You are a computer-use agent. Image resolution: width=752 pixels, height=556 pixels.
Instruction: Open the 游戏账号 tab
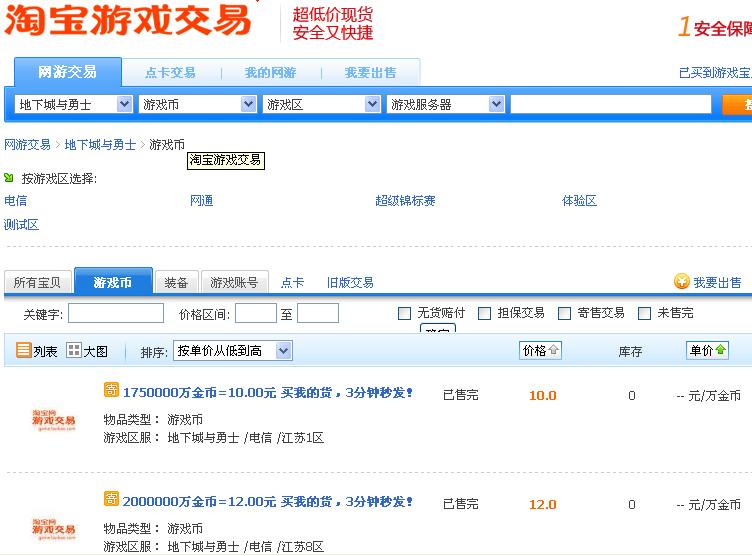pyautogui.click(x=234, y=282)
